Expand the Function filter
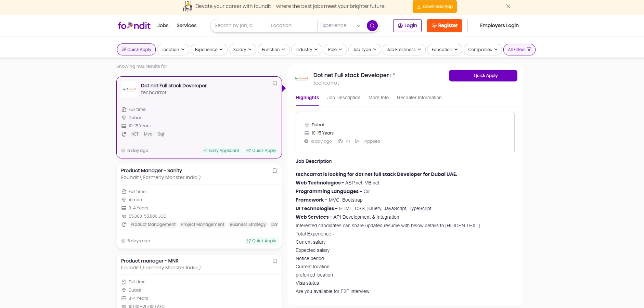 273,50
